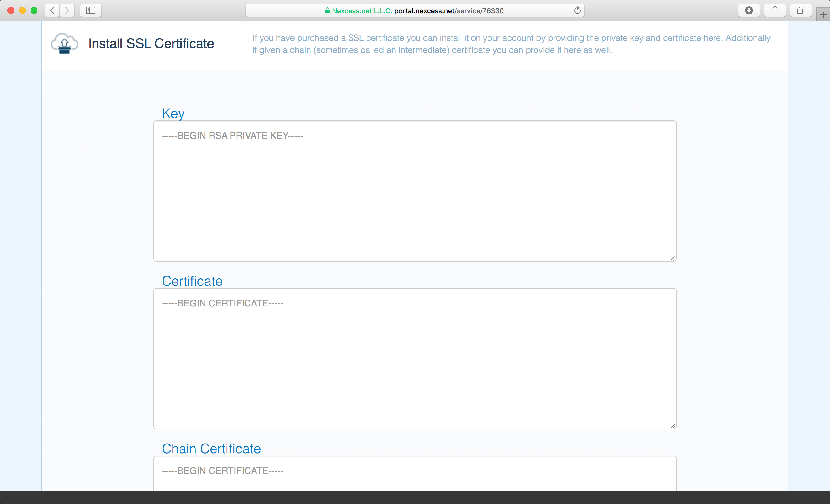The image size is (830, 504).
Task: Click the cloud upload SSL icon
Action: [x=64, y=43]
